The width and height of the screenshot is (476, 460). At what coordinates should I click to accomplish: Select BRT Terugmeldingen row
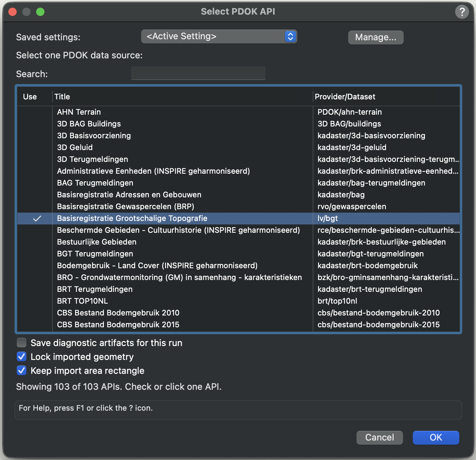(238, 289)
